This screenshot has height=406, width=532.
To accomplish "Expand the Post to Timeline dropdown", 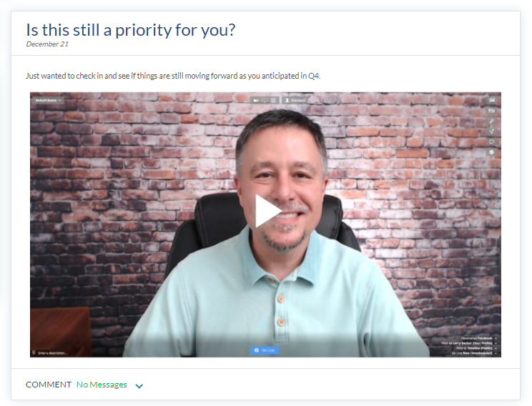I will tap(477, 348).
